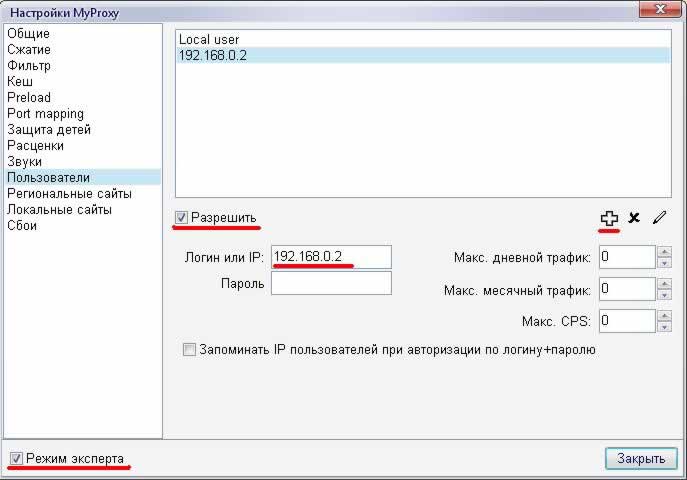Click the Макс. месячный трафик field
Screen dimensions: 687x480
627,289
